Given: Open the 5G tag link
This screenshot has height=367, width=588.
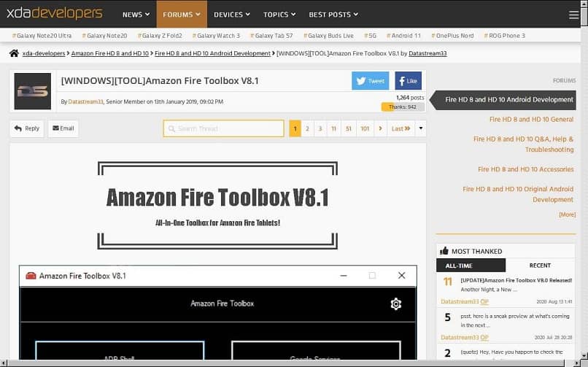Looking at the screenshot, I should tap(370, 36).
